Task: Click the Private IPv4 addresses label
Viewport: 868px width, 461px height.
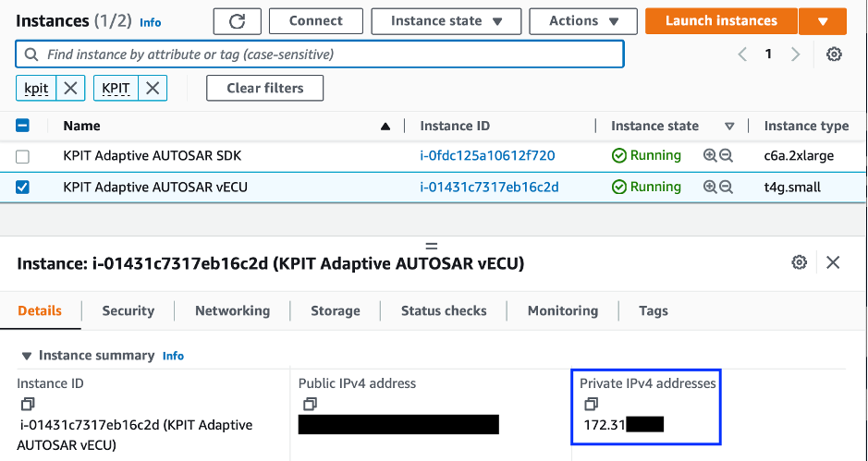Action: 648,383
